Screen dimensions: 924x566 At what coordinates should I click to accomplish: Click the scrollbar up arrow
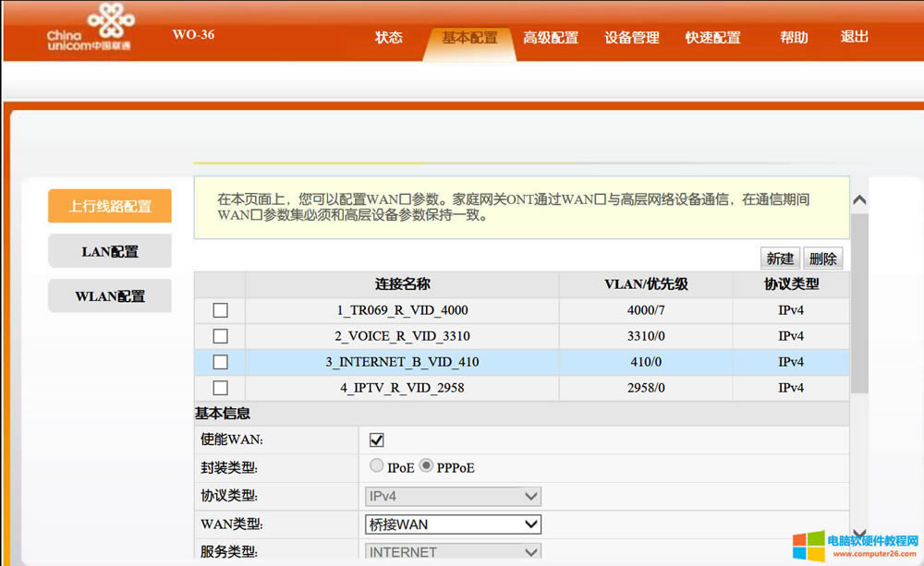point(859,200)
